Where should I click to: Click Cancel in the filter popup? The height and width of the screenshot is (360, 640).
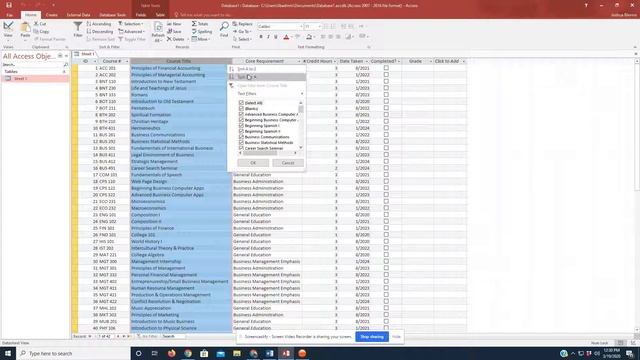pos(288,163)
